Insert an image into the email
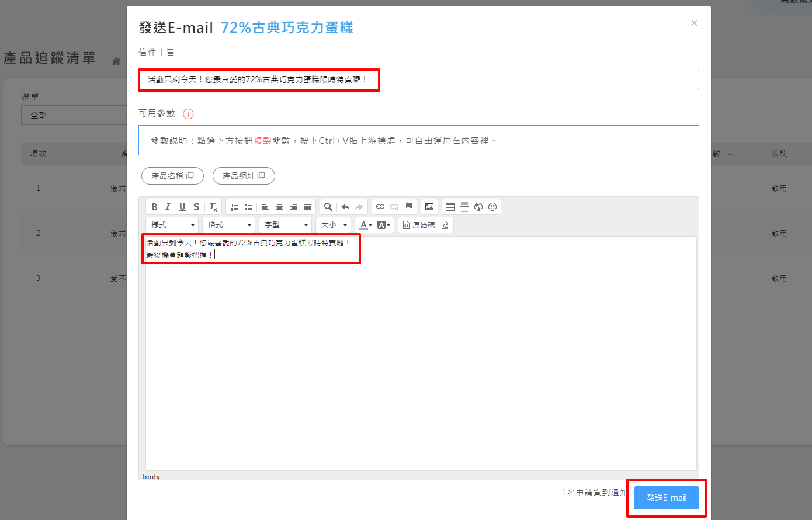812x520 pixels. tap(429, 207)
